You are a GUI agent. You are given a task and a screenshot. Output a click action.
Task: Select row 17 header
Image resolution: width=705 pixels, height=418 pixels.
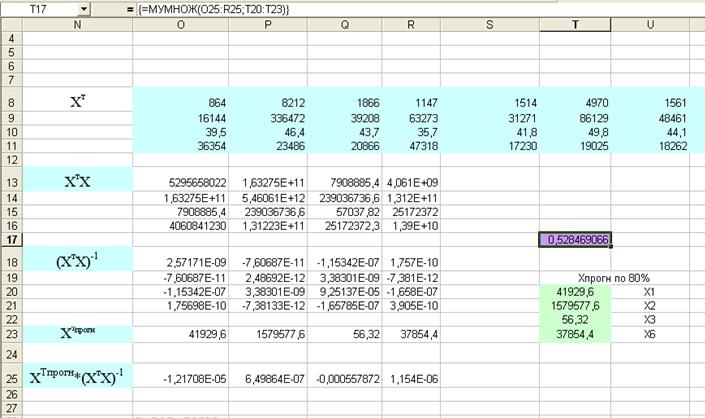(x=12, y=240)
